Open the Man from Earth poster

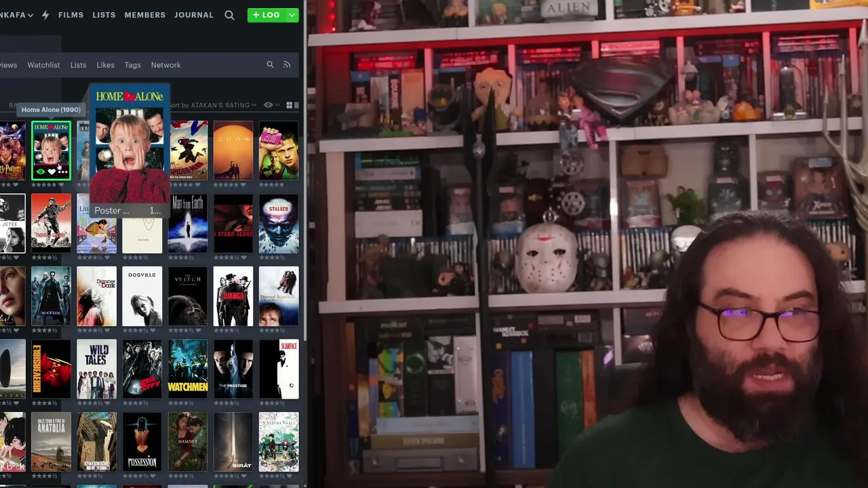[188, 224]
